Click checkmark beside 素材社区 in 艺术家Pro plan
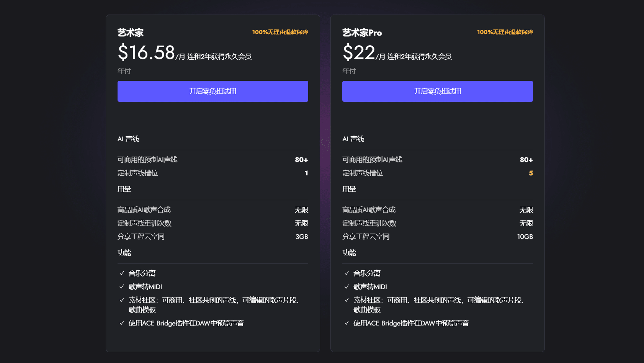Viewport: 644px width, 363px height. (x=347, y=300)
